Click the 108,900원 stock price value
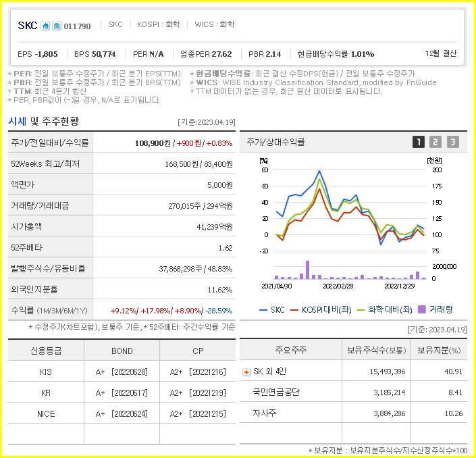Viewport: 476px width, 458px height. [x=153, y=143]
